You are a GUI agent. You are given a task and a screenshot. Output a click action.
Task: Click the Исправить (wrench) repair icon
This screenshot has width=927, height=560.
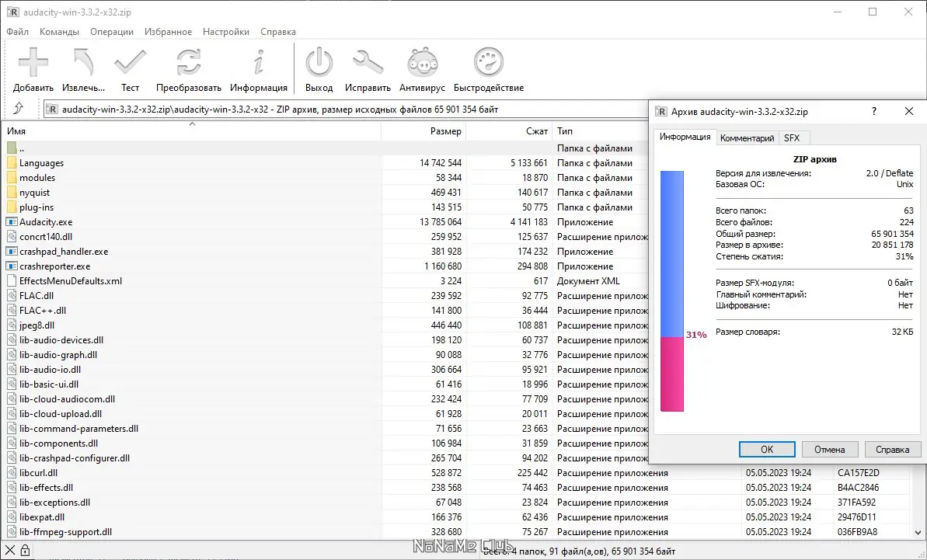(x=368, y=62)
